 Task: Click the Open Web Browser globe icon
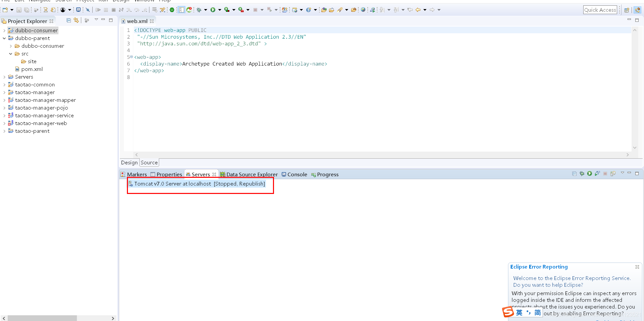(x=363, y=10)
